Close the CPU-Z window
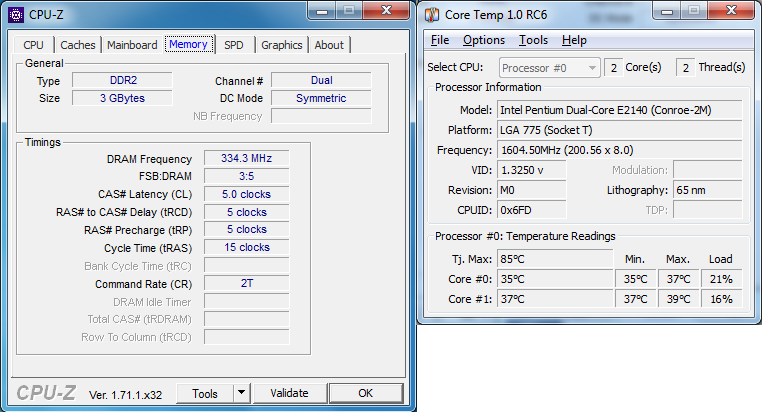This screenshot has width=762, height=412. coord(386,11)
